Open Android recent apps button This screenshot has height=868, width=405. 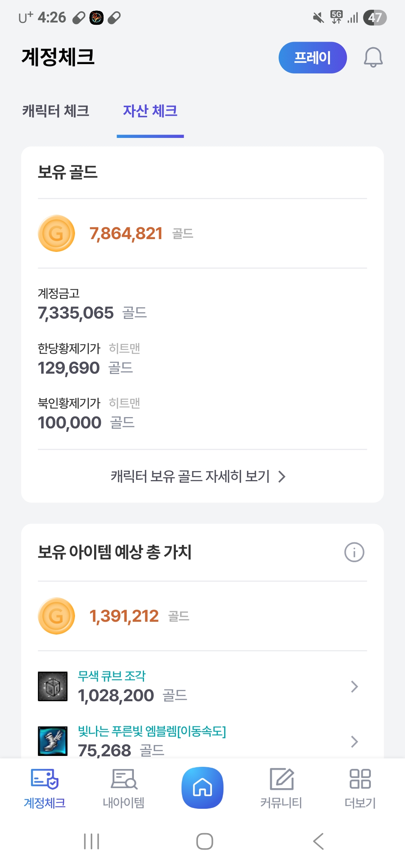91,841
